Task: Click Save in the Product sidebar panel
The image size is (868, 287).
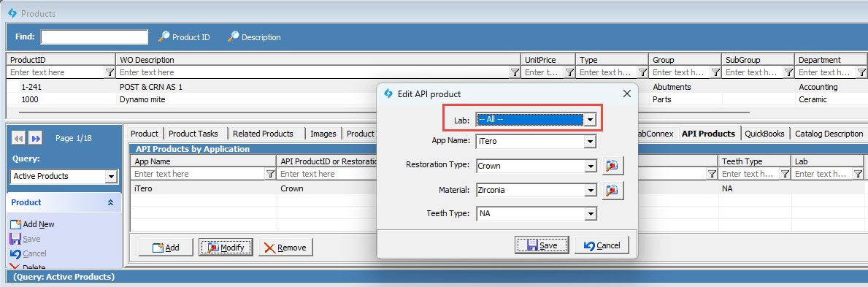Action: click(26, 239)
